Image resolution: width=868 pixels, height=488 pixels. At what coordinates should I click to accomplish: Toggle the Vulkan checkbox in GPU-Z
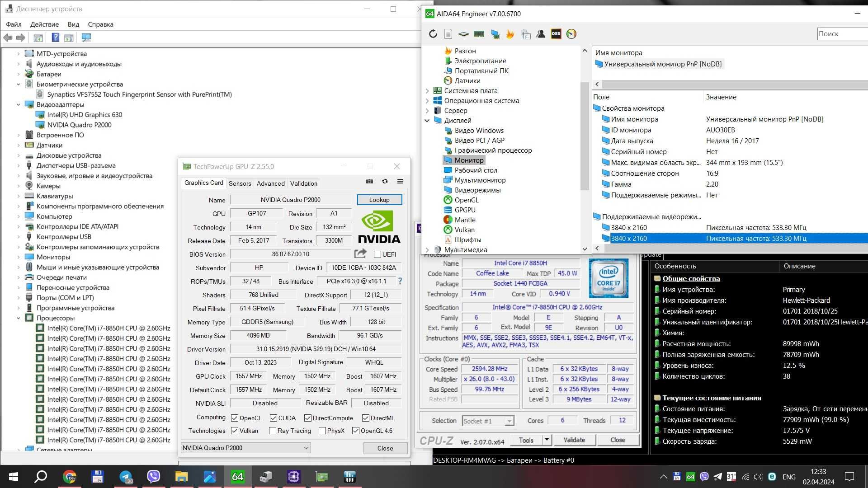(235, 431)
